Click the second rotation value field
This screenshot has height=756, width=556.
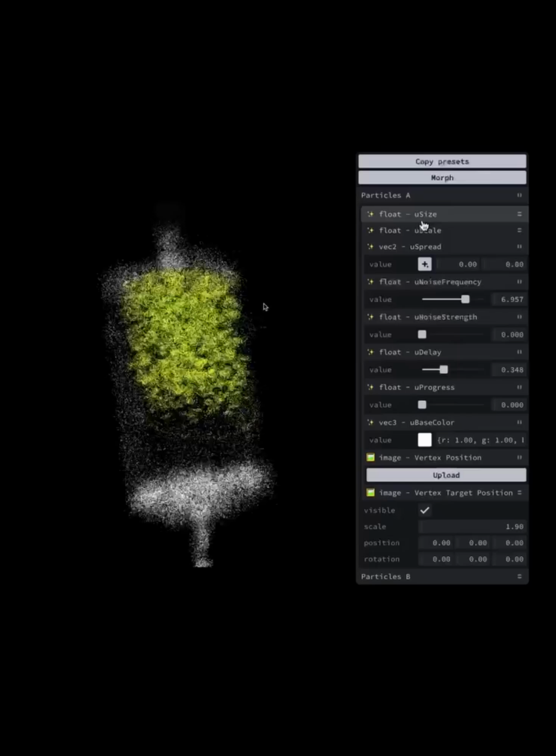472,559
